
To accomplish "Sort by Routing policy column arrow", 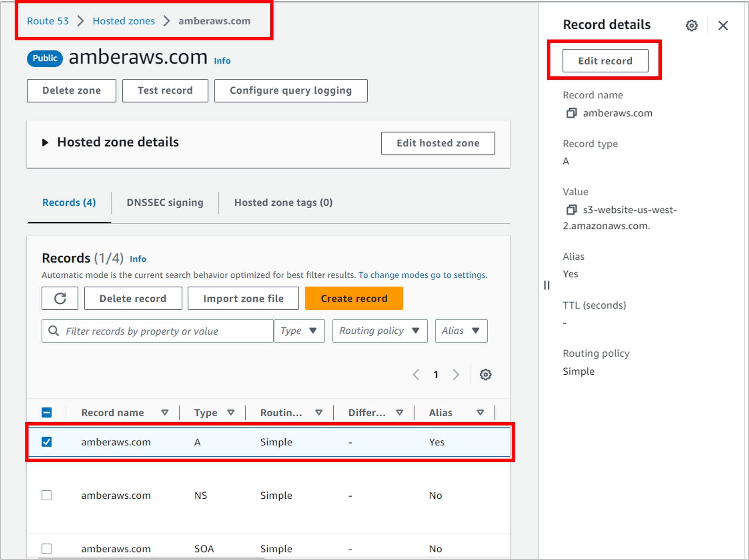I will [319, 412].
